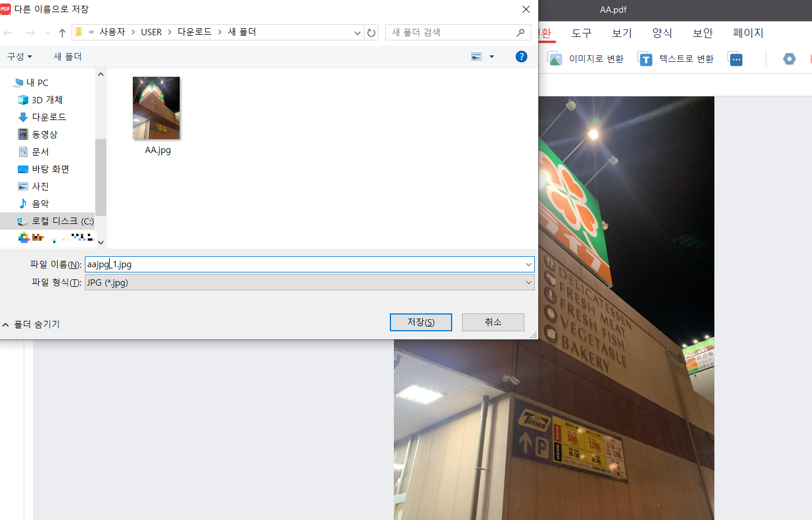Open the 파일 형식 JPG format dropdown
The width and height of the screenshot is (812, 520).
point(308,282)
